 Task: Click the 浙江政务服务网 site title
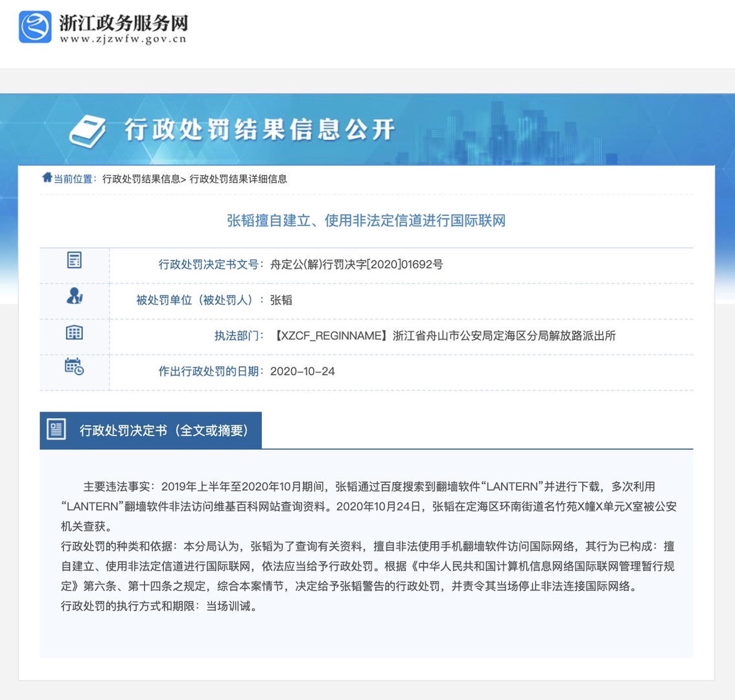coord(123,23)
